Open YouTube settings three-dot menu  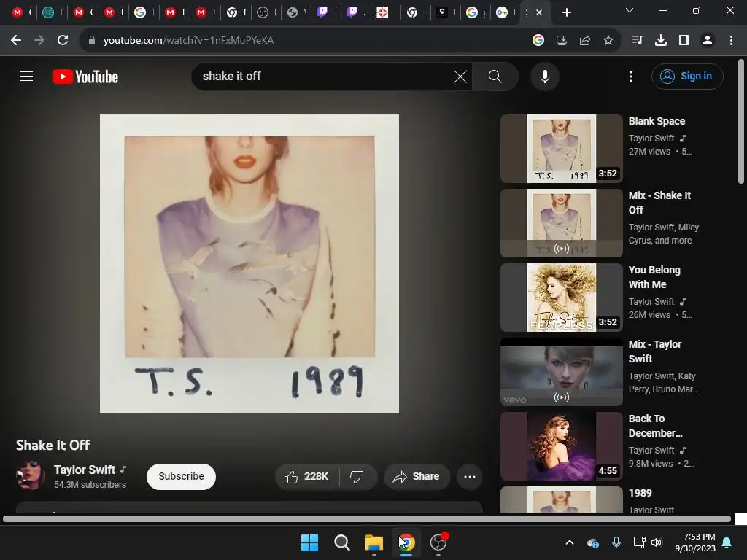pyautogui.click(x=631, y=76)
